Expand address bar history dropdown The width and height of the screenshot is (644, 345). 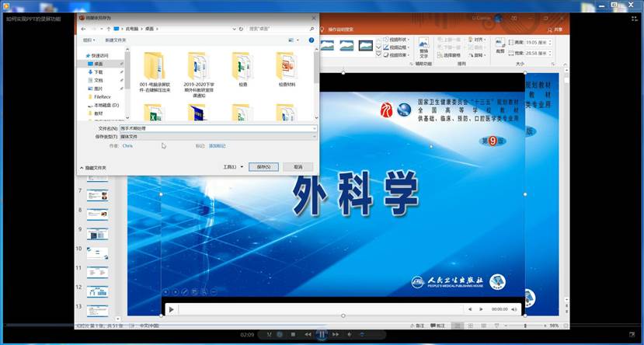point(235,30)
